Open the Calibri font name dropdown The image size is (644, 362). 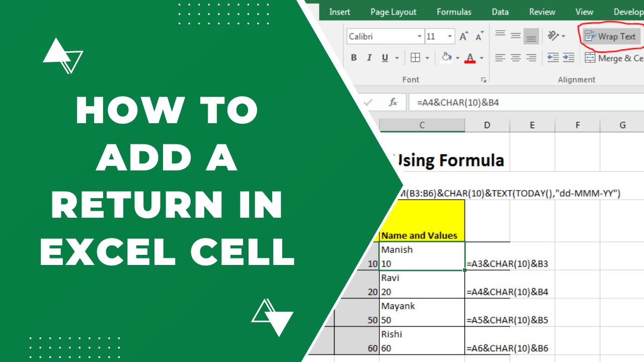420,36
